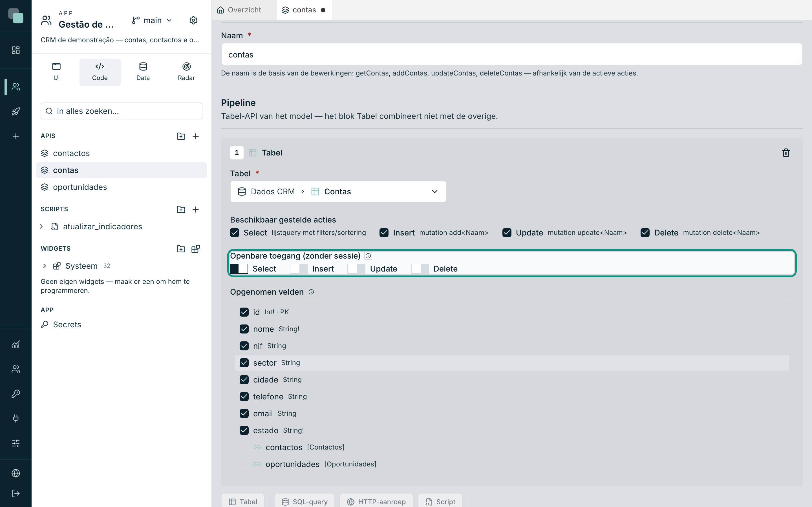Add an SQL-query block
812x507 pixels.
(x=304, y=501)
